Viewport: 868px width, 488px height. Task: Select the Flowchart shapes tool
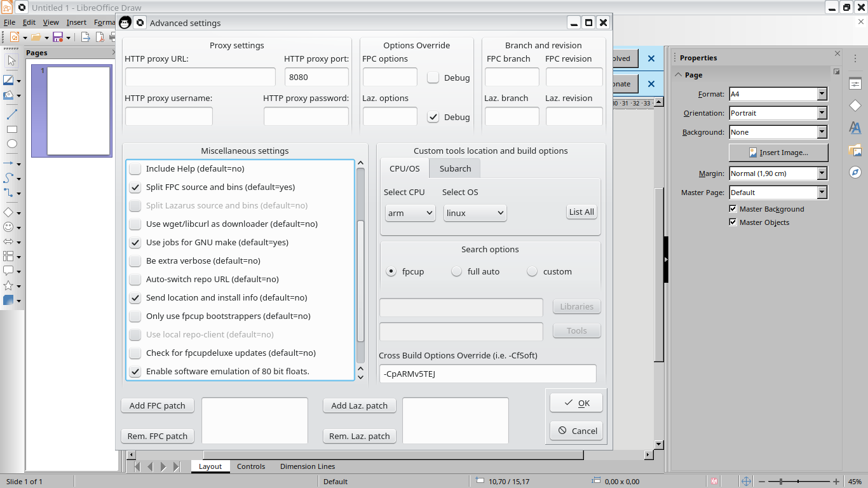(8, 256)
